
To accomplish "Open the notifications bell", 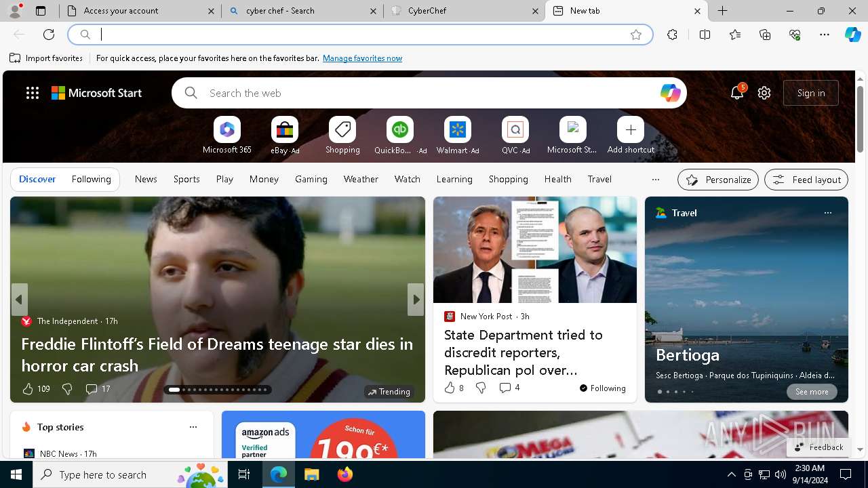I will [737, 93].
